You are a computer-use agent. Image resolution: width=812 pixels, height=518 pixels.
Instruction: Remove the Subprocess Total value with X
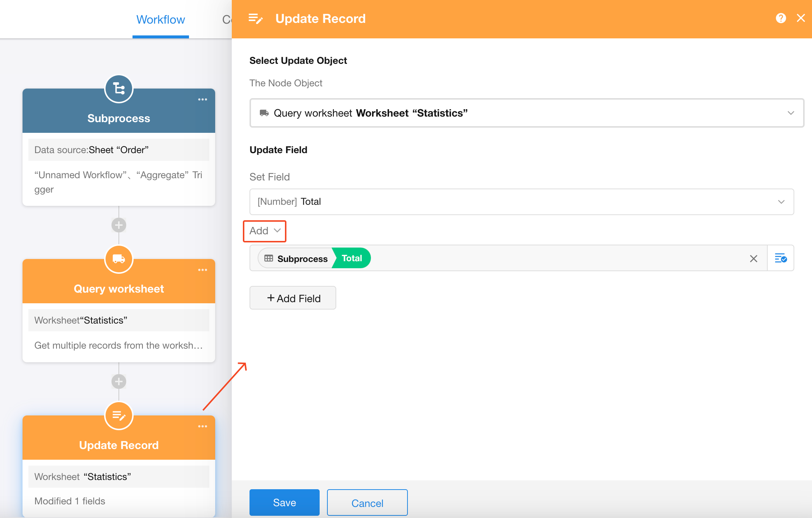pyautogui.click(x=753, y=259)
